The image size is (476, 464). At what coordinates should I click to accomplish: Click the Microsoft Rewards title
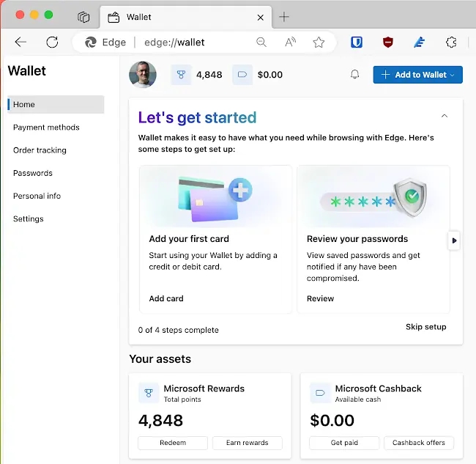[x=204, y=388]
